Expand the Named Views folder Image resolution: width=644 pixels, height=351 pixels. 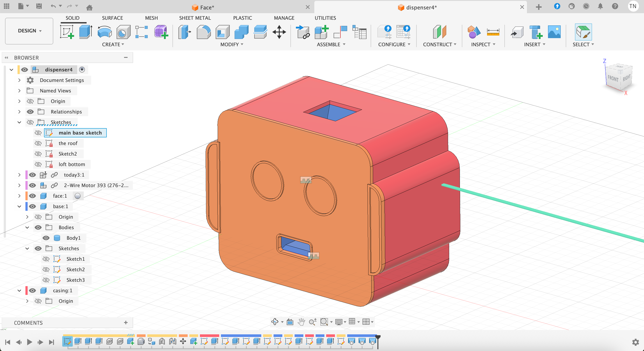pos(19,91)
